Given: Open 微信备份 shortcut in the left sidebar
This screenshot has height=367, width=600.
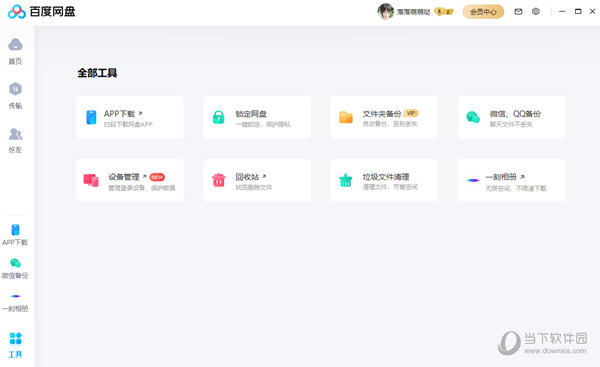Looking at the screenshot, I should pyautogui.click(x=15, y=268).
